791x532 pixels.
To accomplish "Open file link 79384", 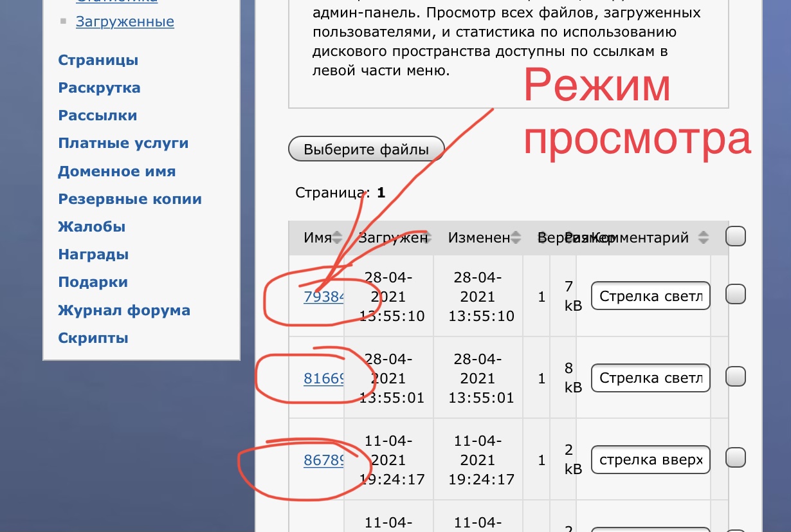I will [x=323, y=297].
